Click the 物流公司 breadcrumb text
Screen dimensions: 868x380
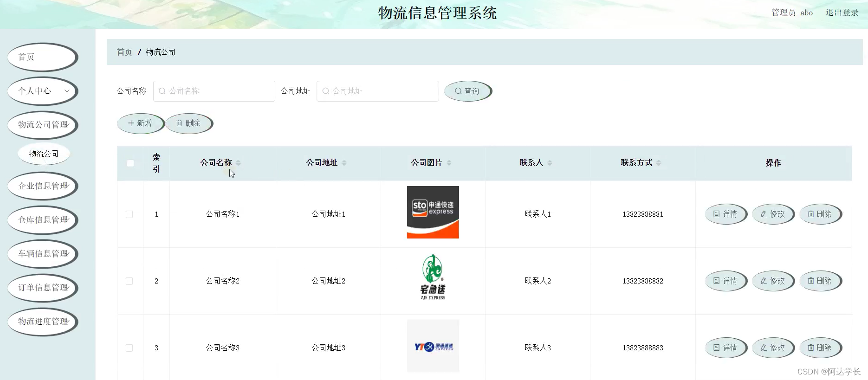[x=161, y=52]
